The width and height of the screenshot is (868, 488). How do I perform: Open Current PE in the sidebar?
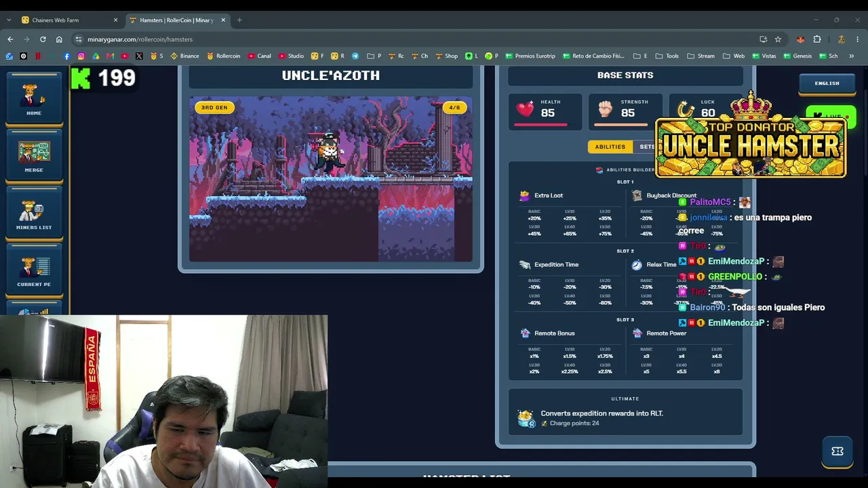[34, 270]
